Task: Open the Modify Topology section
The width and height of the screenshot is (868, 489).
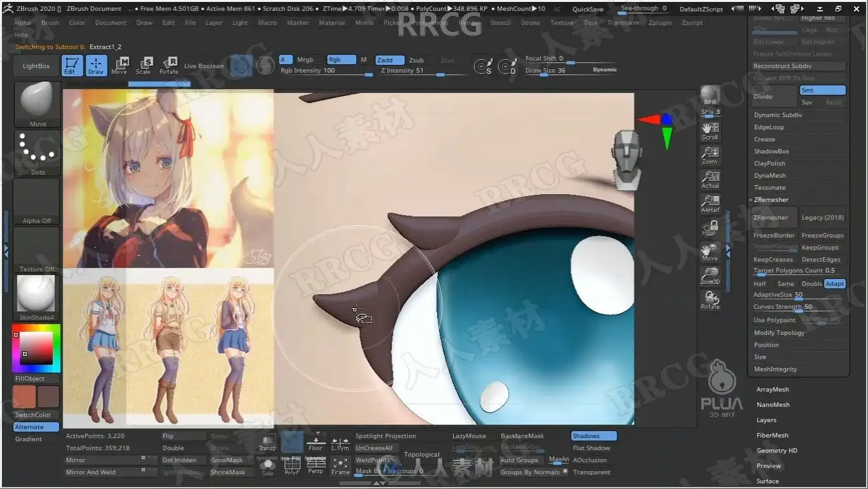Action: coord(779,333)
